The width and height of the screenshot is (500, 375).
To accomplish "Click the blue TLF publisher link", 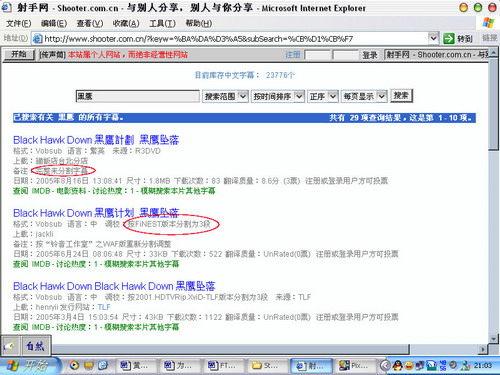I will point(104,307).
